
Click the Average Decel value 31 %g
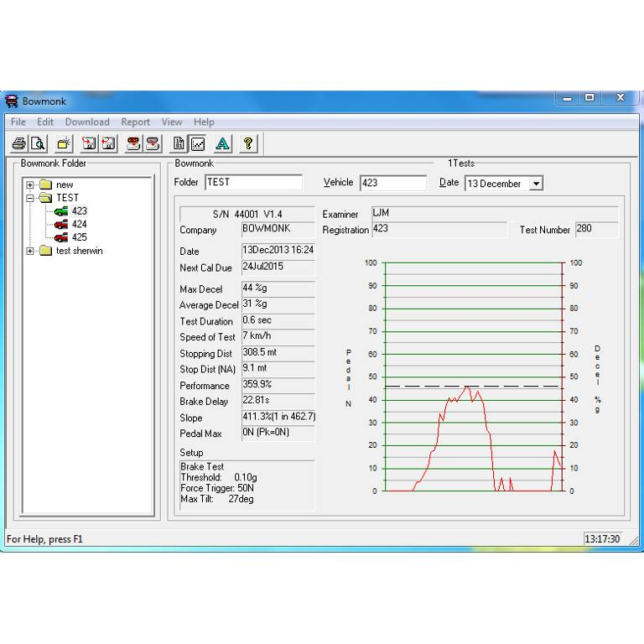(278, 304)
